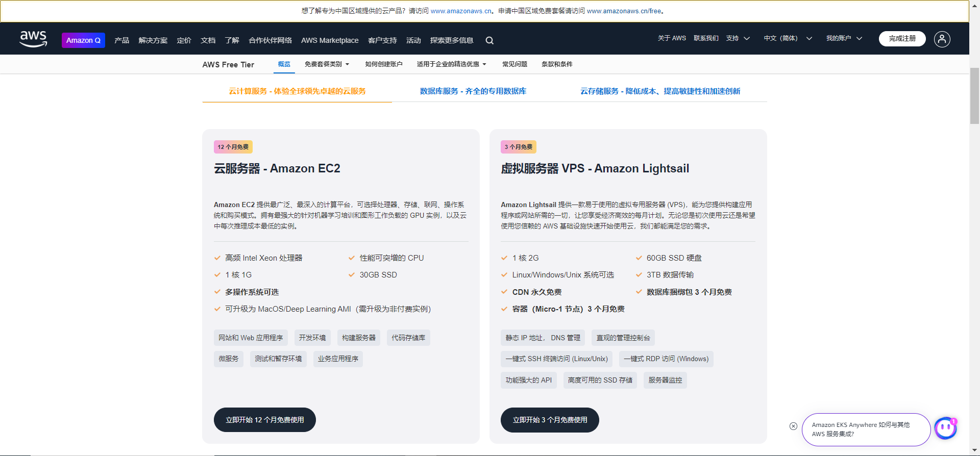Expand the 我的账户 dropdown
The width and height of the screenshot is (980, 456).
(x=844, y=38)
